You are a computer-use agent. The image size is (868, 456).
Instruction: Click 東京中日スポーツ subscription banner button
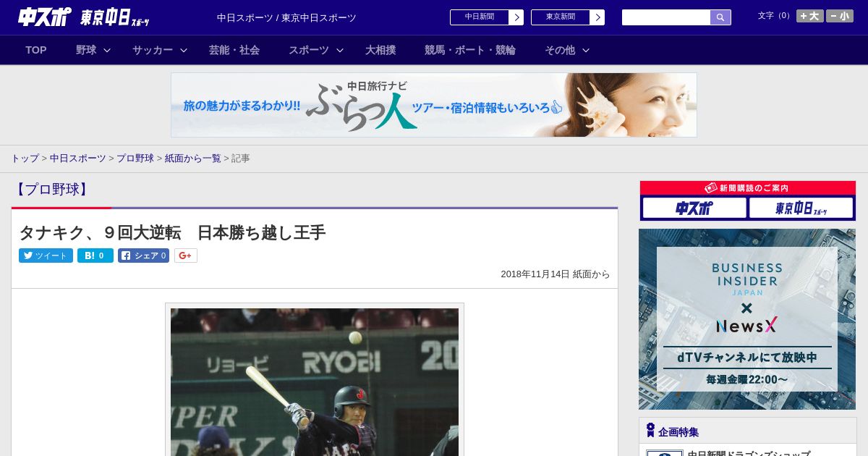tap(801, 208)
